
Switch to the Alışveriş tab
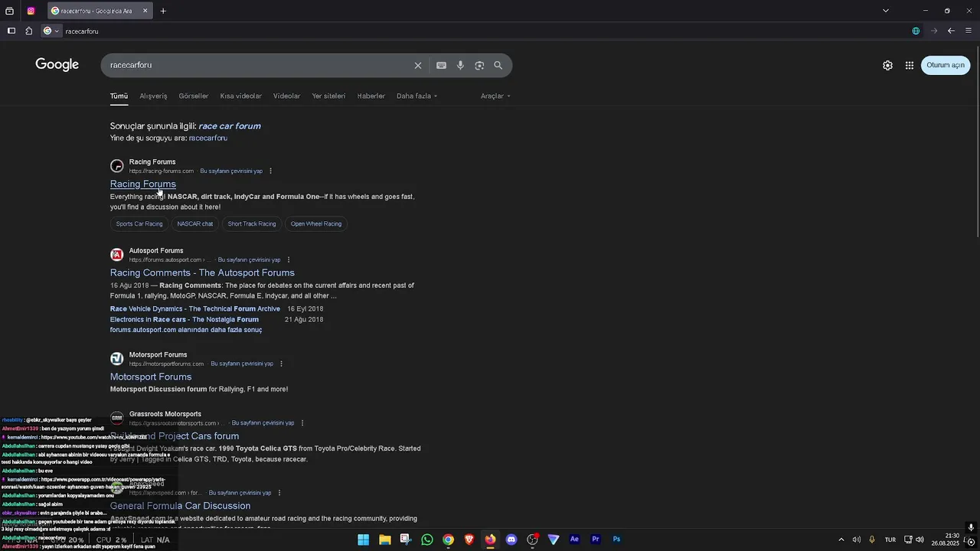(x=153, y=96)
